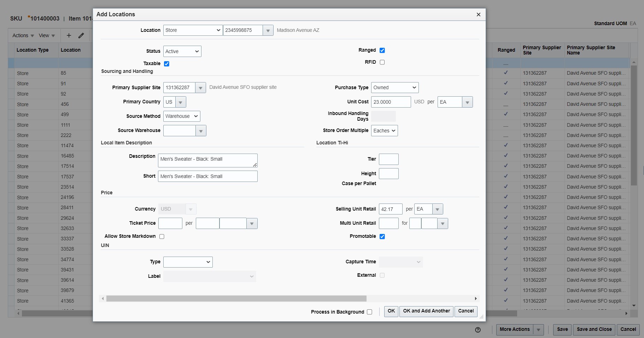Click the More Actions button

515,330
